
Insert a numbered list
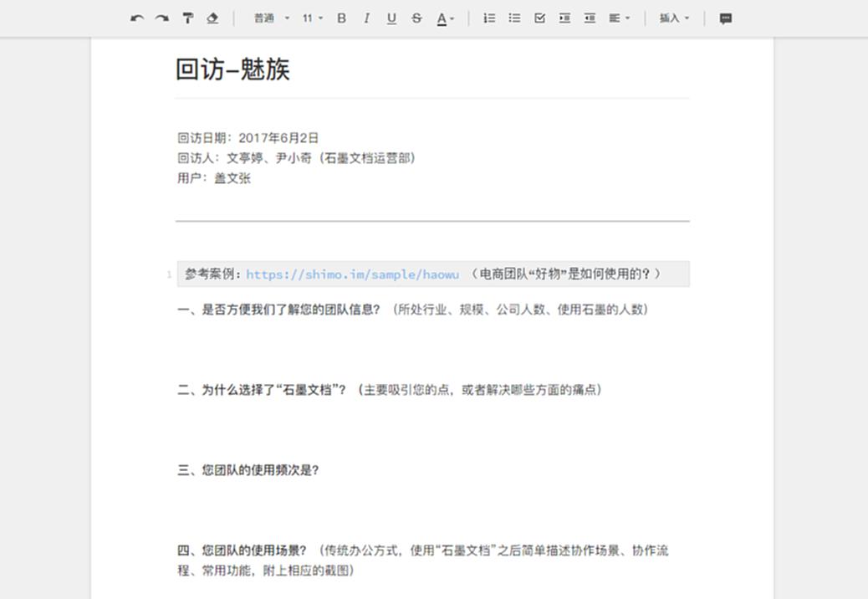click(x=489, y=18)
